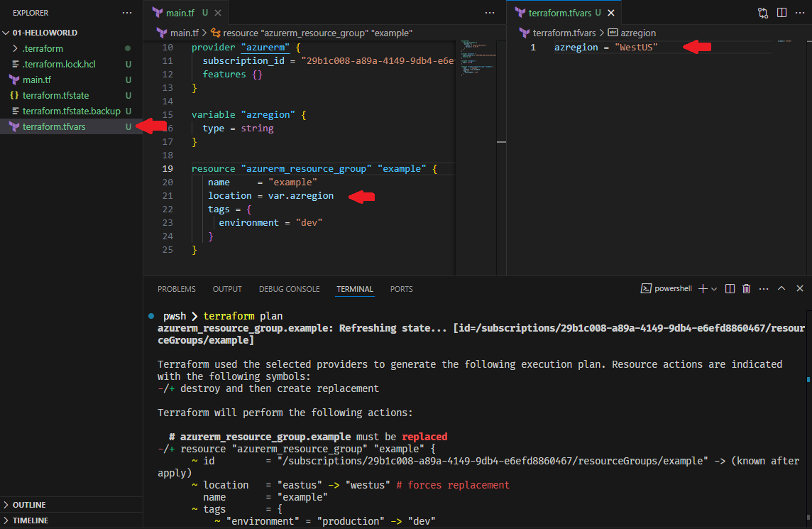Close the main.tf editor tab
The height and width of the screenshot is (529, 812).
(x=218, y=13)
